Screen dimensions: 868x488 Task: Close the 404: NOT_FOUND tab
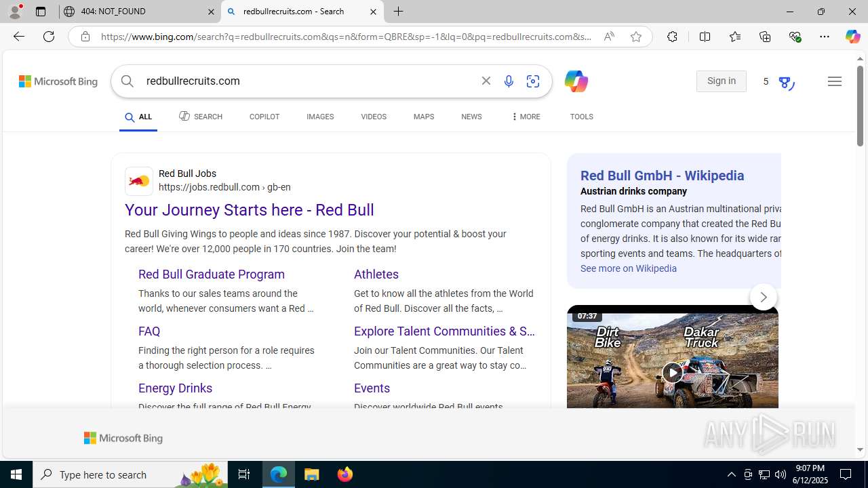click(x=211, y=12)
